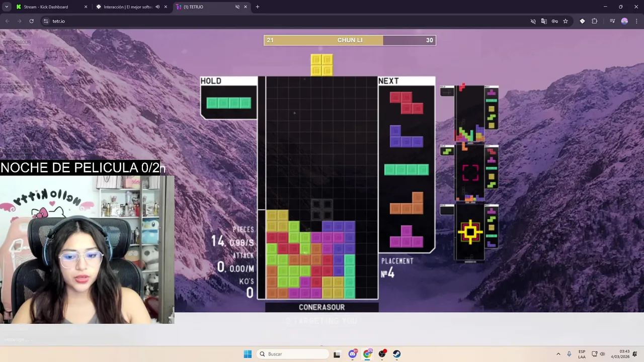Viewport: 644px width, 362px height.
Task: Open the translate page icon
Action: coord(544,21)
